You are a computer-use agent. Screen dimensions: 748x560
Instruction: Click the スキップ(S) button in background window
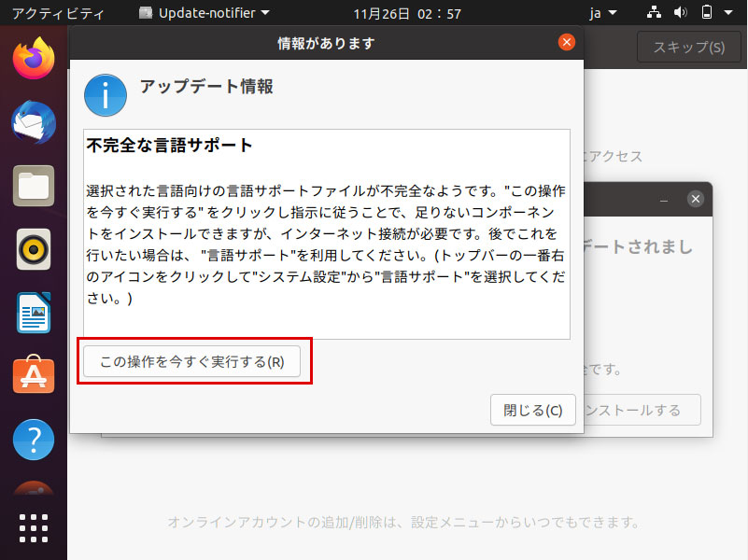click(x=689, y=47)
